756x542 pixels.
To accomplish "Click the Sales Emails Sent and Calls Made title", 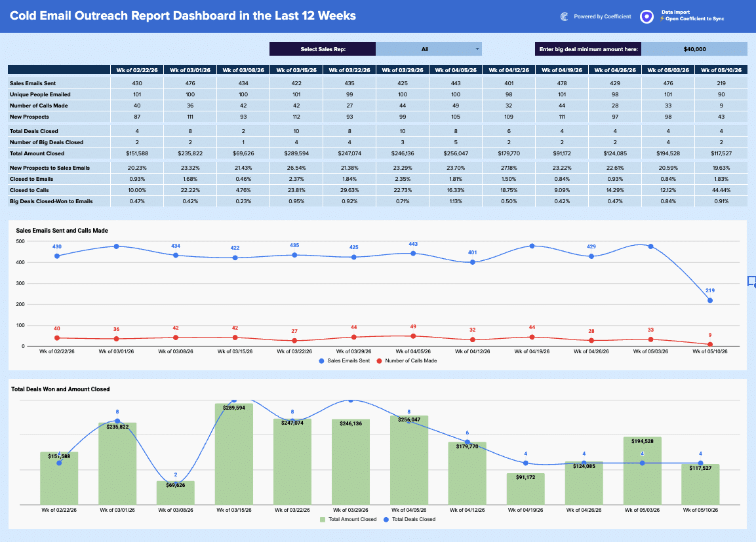I will click(x=62, y=230).
